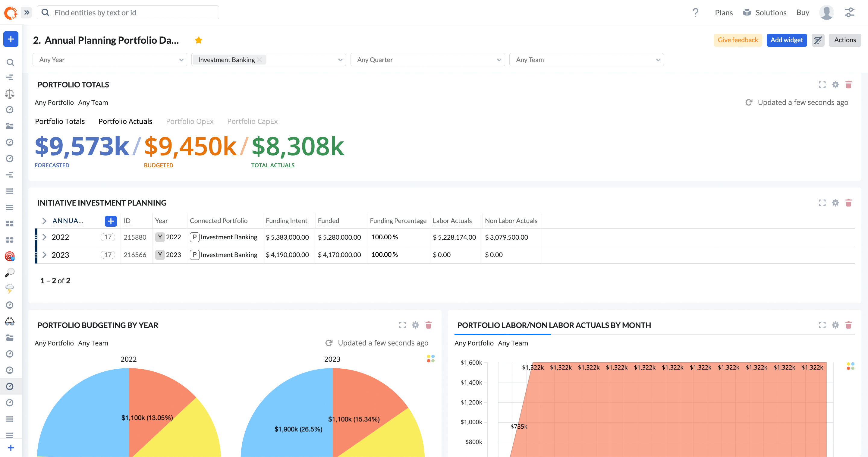This screenshot has height=457, width=868.
Task: Expand the left sidebar with double-chevron icon
Action: 27,12
